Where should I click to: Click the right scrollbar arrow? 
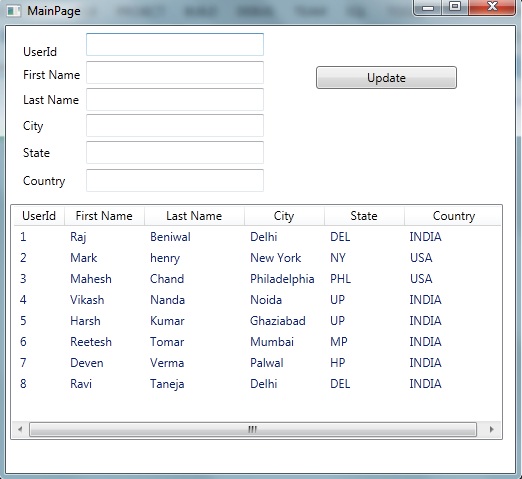point(491,429)
